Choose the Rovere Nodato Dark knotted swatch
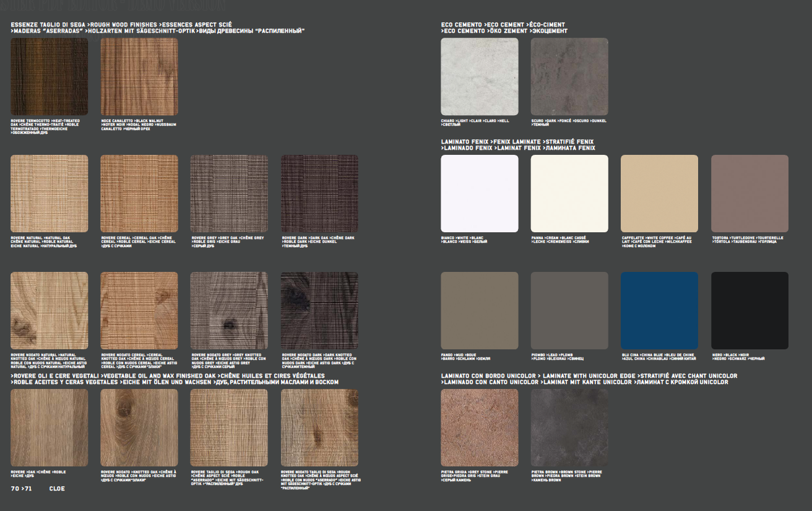812x511 pixels. click(x=319, y=310)
